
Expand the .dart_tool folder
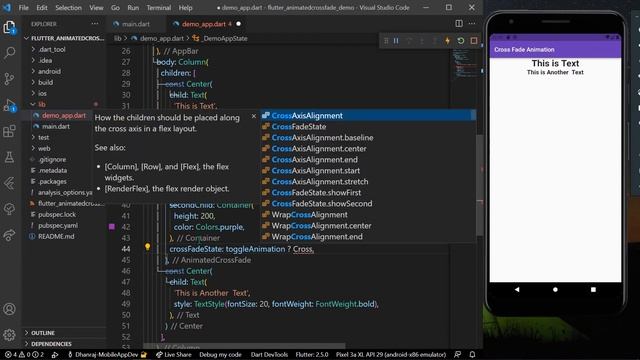point(52,49)
